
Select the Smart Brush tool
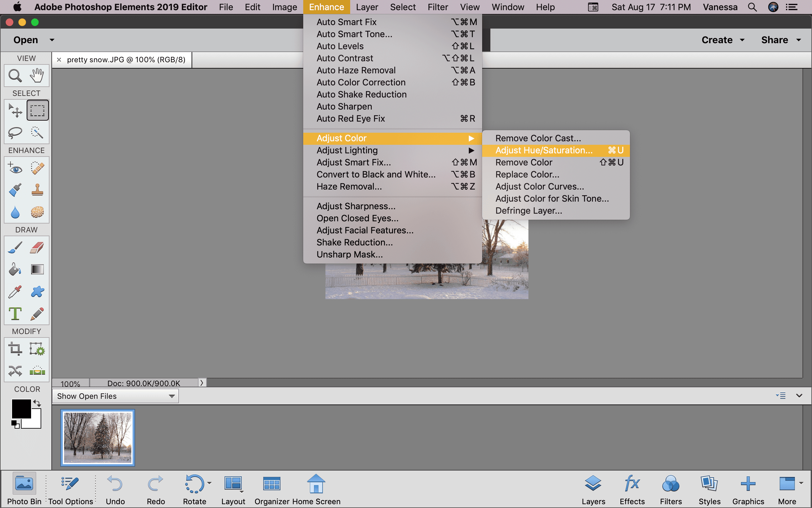(15, 190)
